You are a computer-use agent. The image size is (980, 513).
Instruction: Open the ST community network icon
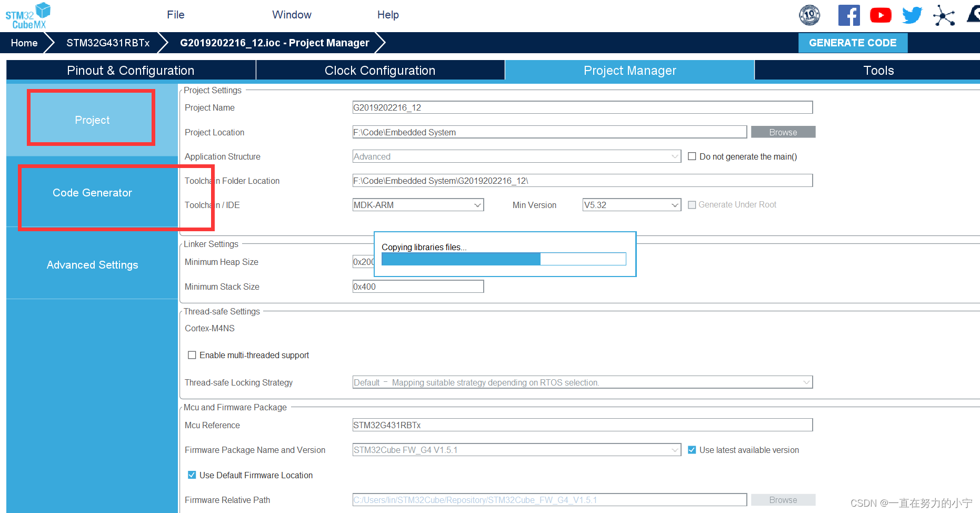(944, 15)
